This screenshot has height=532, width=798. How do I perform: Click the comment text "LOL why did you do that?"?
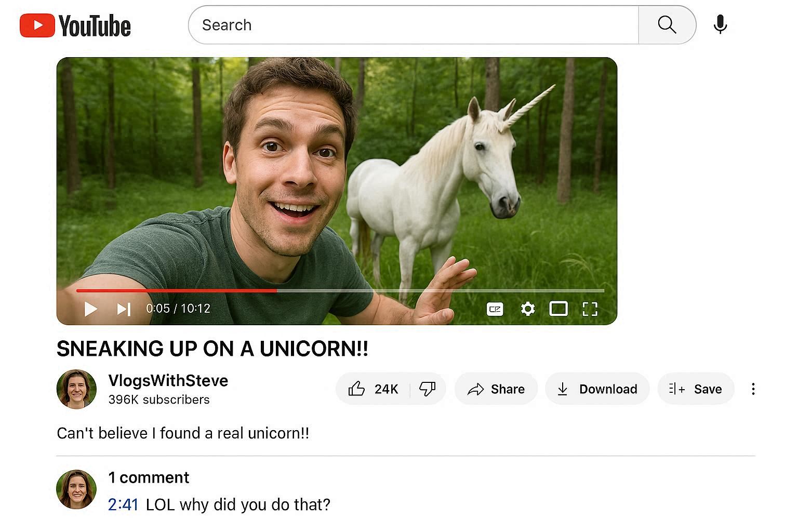point(238,504)
